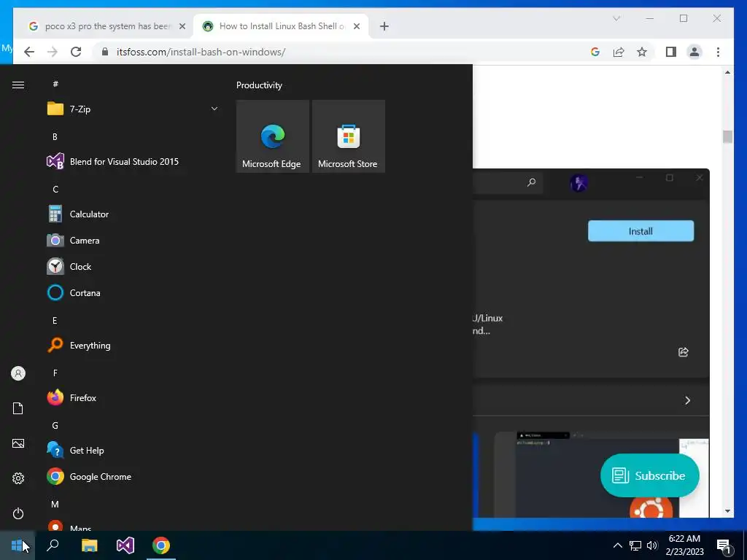This screenshot has height=560, width=747.
Task: Open the volume tray icon
Action: 651,545
